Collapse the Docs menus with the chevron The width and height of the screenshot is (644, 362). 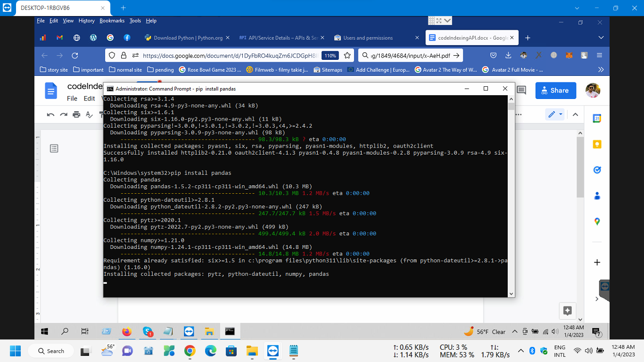(575, 115)
